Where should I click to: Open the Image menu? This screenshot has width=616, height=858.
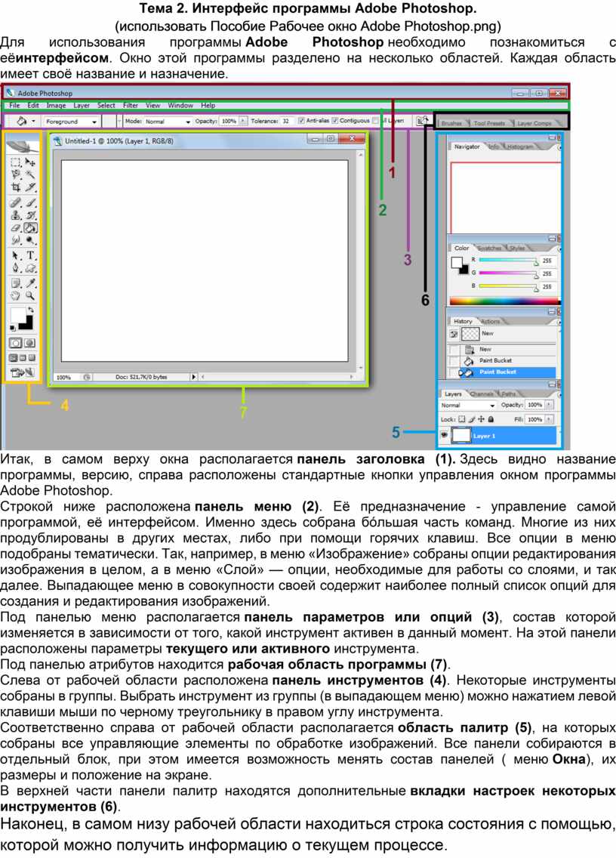56,106
